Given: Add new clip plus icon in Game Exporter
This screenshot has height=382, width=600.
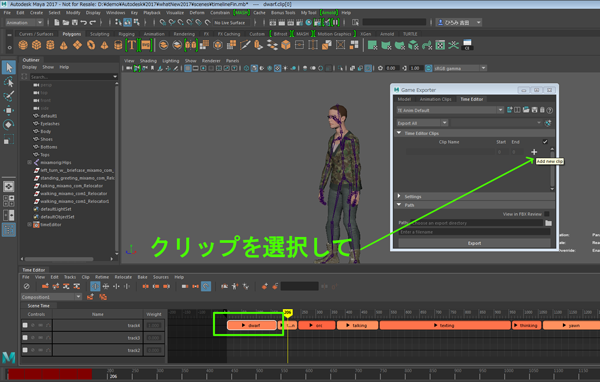Looking at the screenshot, I should pyautogui.click(x=534, y=152).
